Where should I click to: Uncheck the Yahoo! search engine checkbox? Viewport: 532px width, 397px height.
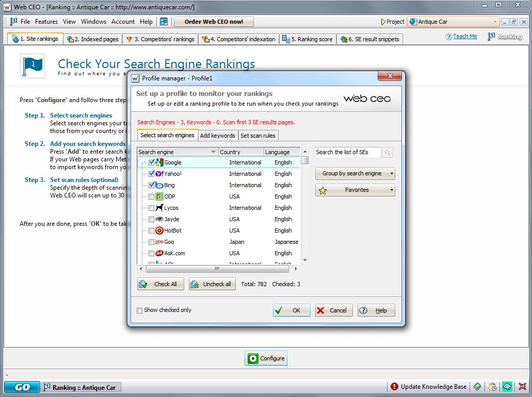pos(152,174)
